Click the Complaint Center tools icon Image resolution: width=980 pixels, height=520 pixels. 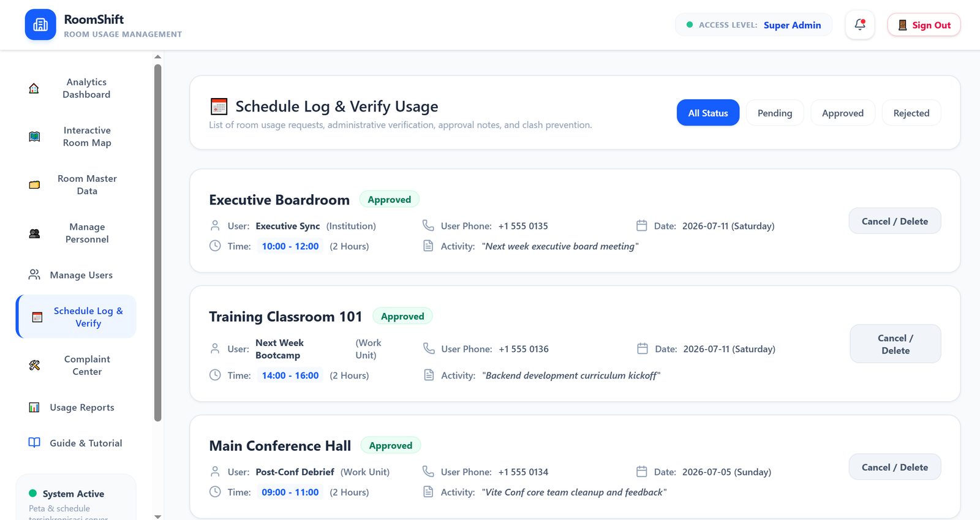[34, 366]
